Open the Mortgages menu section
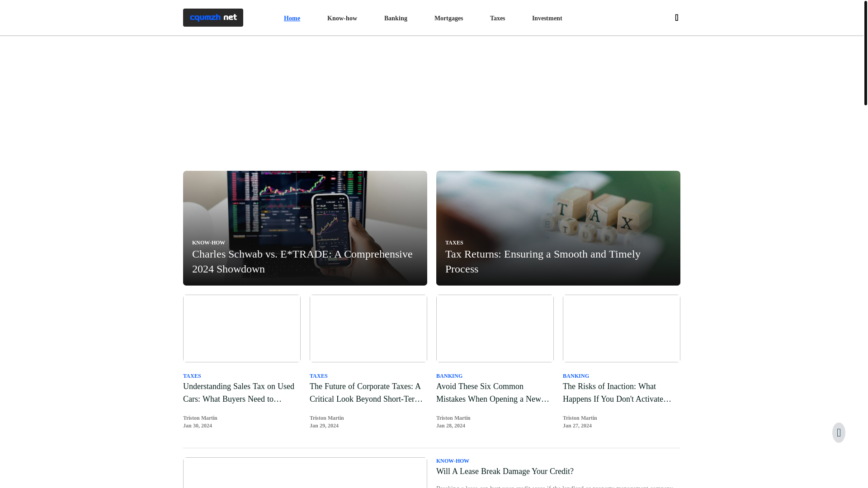Viewport: 868px width, 488px height. [448, 19]
